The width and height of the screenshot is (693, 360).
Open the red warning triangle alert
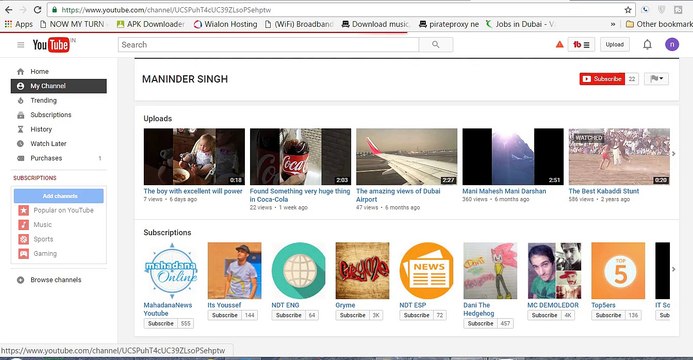tap(560, 44)
